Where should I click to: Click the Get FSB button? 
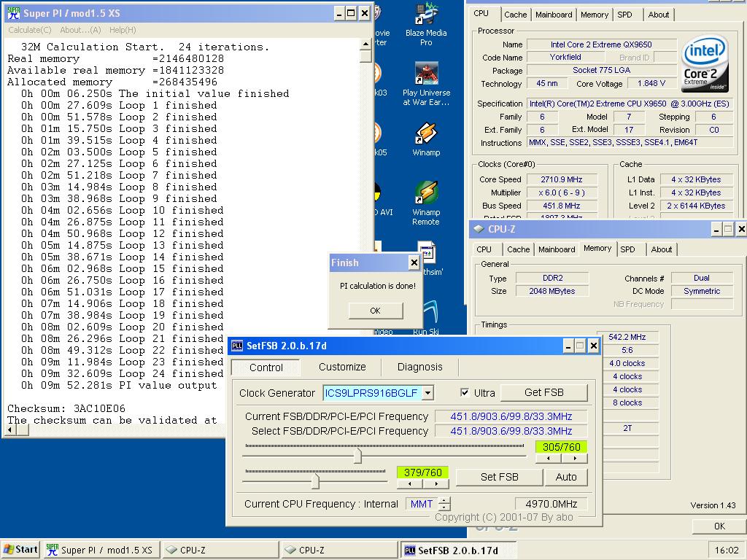(544, 392)
